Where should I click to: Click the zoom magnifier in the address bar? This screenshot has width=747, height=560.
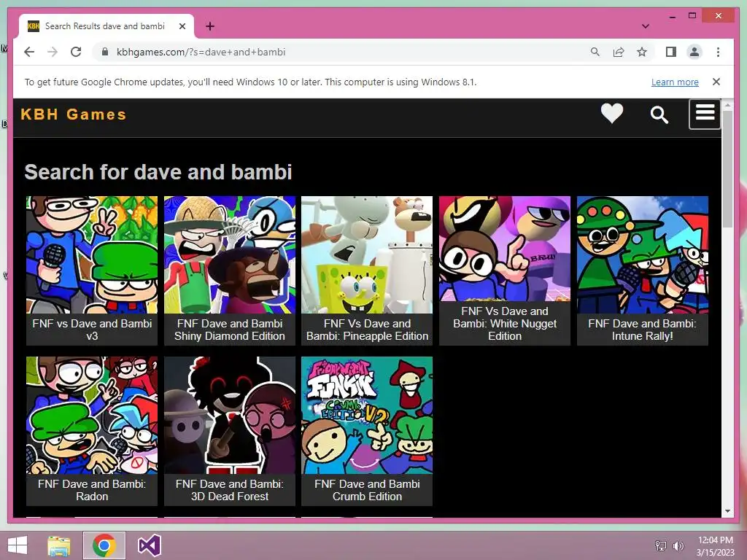[595, 52]
